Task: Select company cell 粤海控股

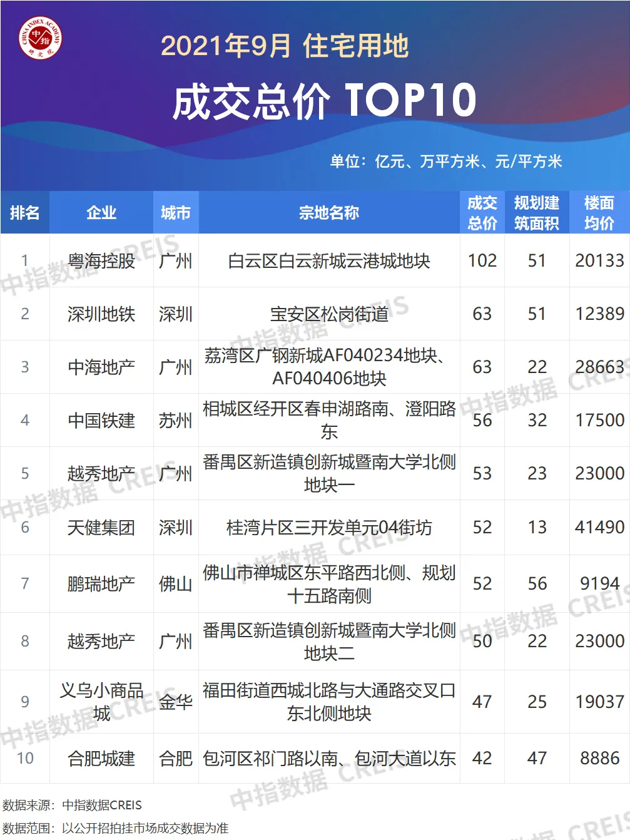Action: click(x=101, y=261)
